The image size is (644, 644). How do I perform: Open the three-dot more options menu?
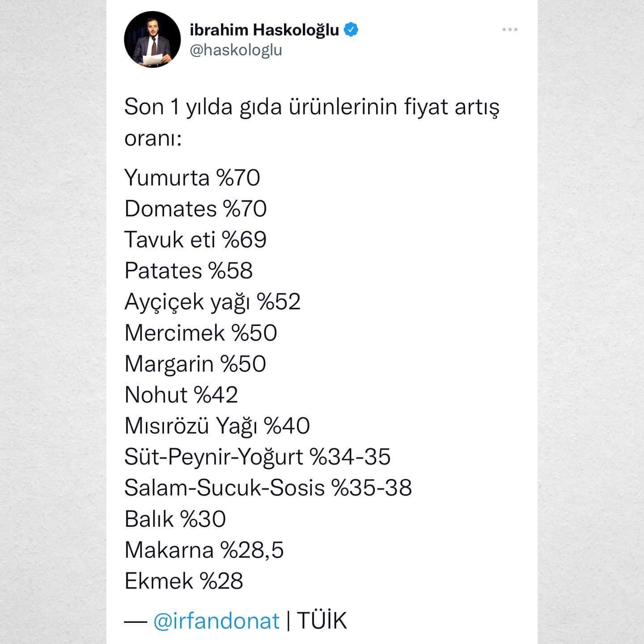coord(510,30)
